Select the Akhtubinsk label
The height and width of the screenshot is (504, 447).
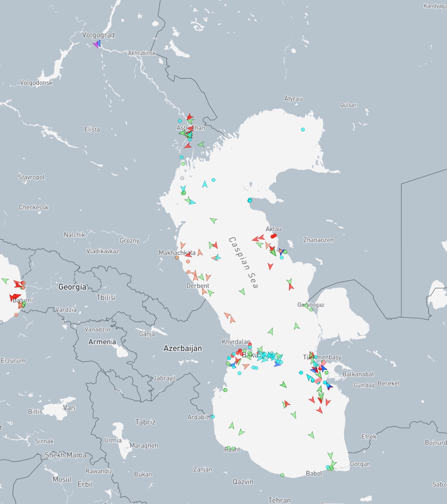(142, 53)
